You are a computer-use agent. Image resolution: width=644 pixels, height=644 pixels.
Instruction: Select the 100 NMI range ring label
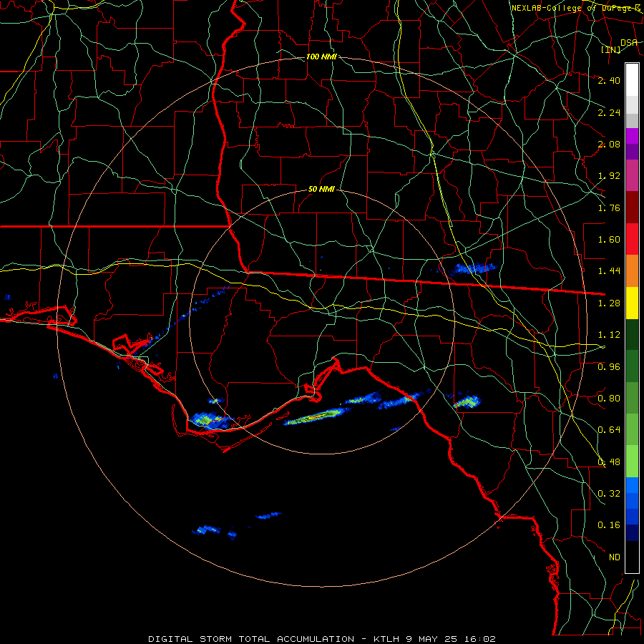click(x=321, y=57)
